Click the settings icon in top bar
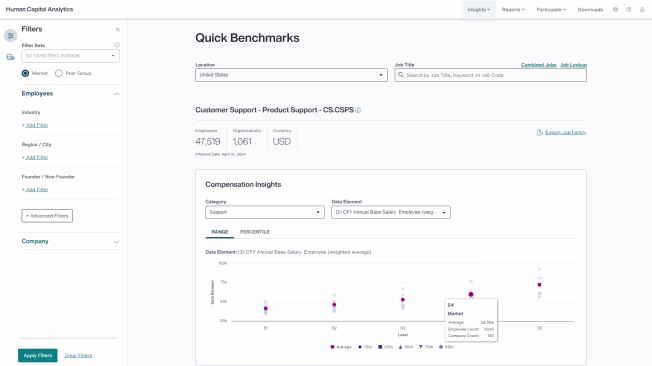The width and height of the screenshot is (652, 366). coord(615,10)
